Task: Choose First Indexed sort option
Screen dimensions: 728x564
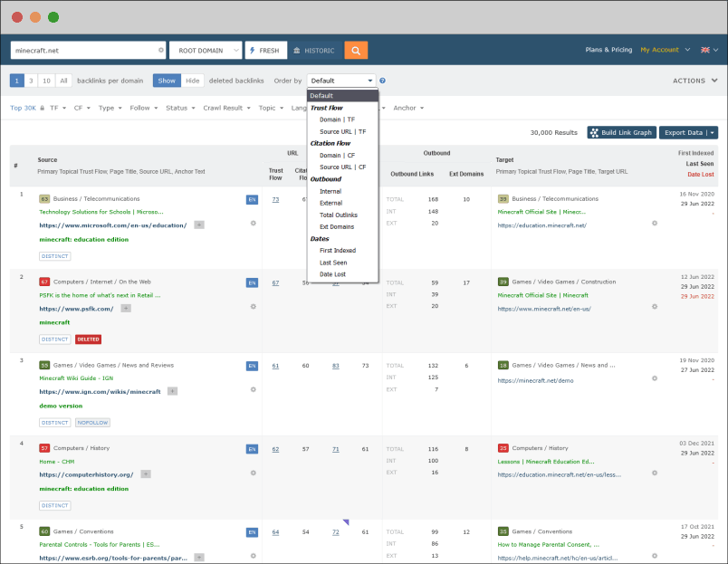Action: coord(338,251)
